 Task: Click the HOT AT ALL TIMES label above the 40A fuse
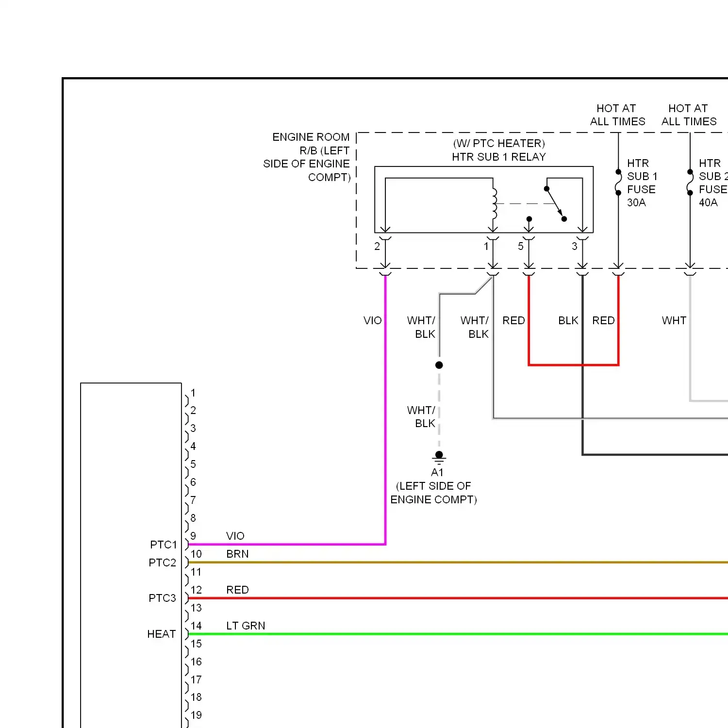(x=689, y=115)
